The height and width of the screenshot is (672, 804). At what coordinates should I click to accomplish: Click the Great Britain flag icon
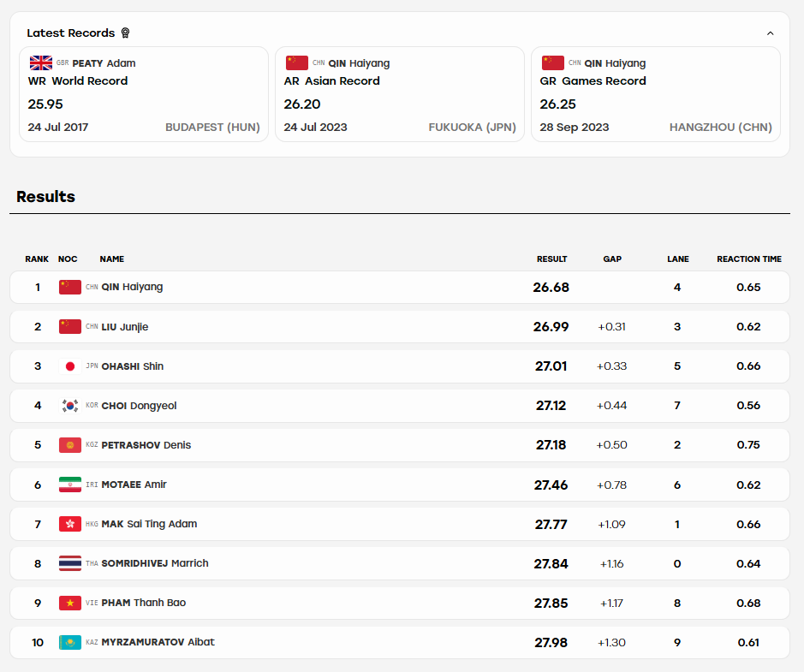[41, 63]
